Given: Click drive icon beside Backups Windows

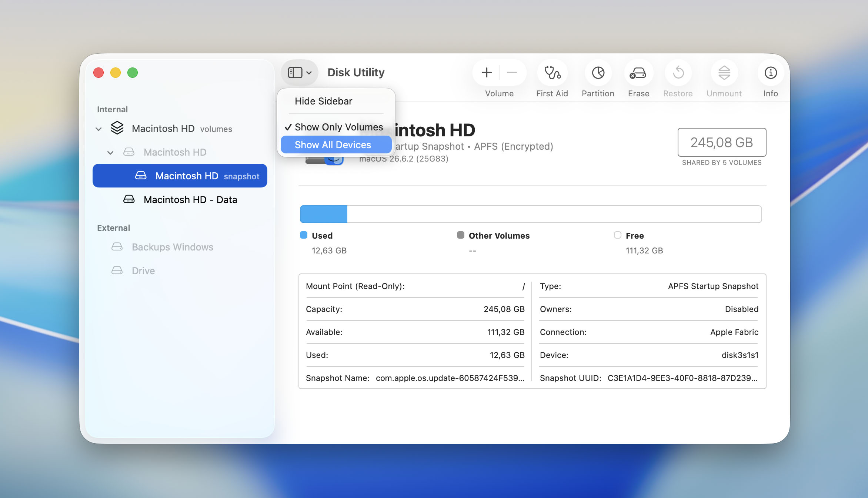Looking at the screenshot, I should tap(117, 247).
